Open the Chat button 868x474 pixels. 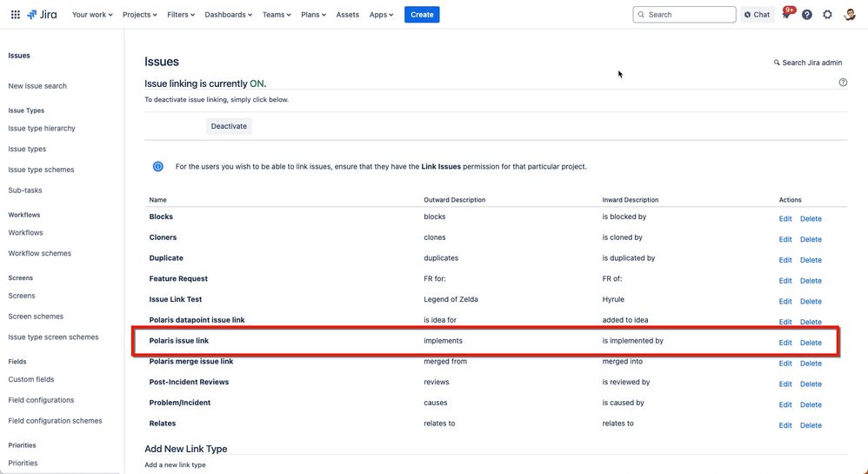(758, 15)
